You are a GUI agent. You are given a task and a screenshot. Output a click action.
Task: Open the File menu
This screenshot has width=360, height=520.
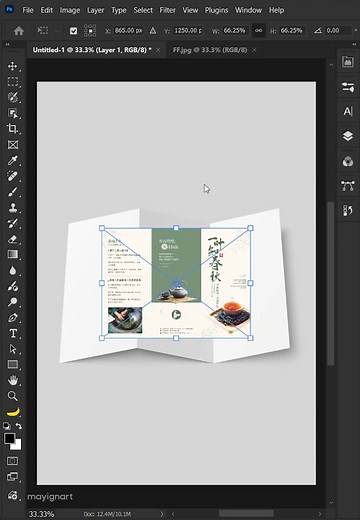tap(28, 10)
